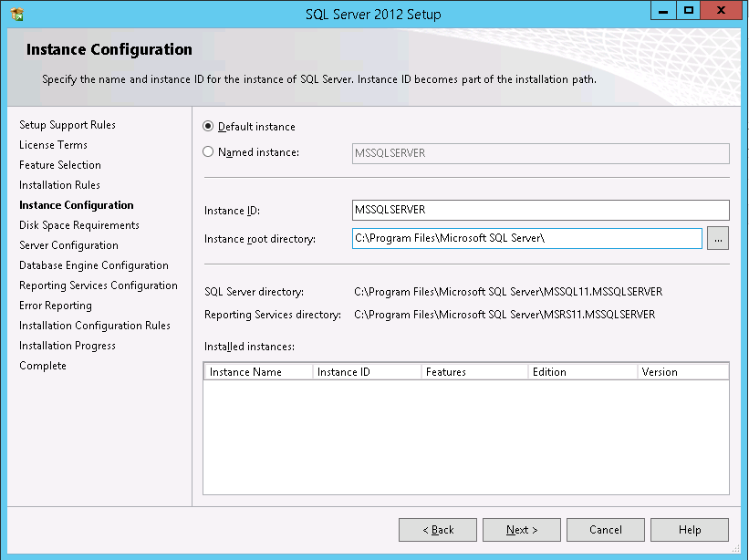Sort by the Instance Name column header
The height and width of the screenshot is (560, 749).
click(258, 372)
